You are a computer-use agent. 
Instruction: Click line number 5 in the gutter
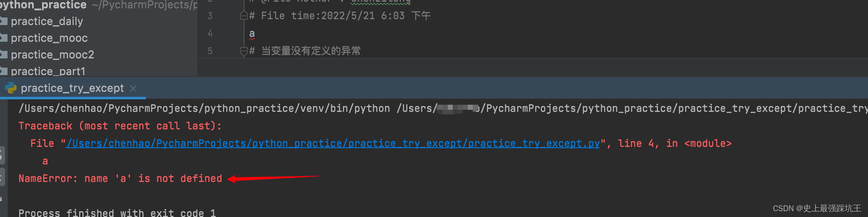(x=210, y=51)
